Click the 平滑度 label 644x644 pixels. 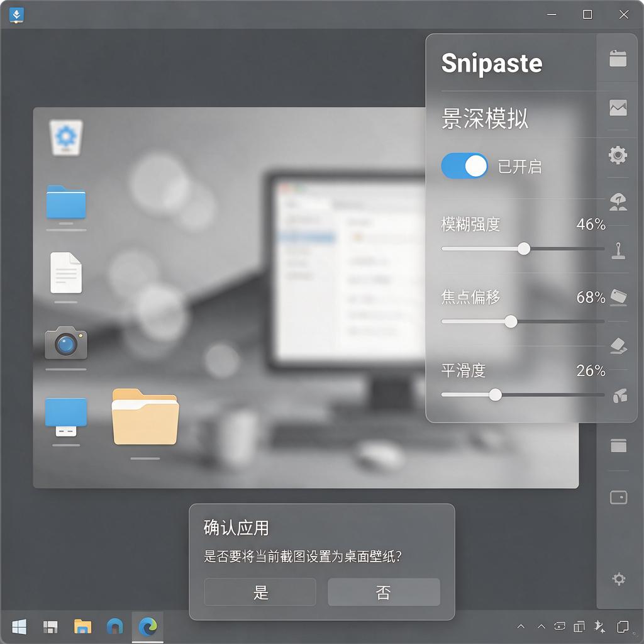tap(464, 370)
